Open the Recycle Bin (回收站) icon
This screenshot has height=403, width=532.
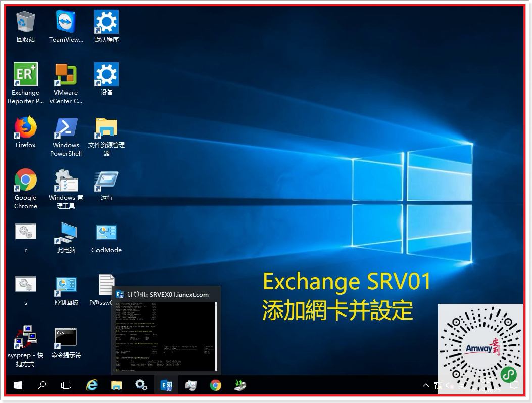point(25,27)
